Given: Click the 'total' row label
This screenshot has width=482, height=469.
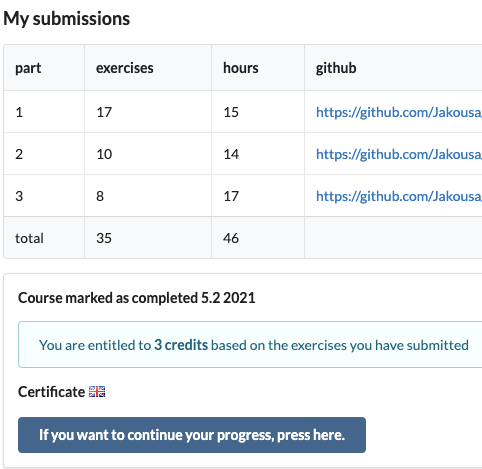Looking at the screenshot, I should (x=29, y=238).
